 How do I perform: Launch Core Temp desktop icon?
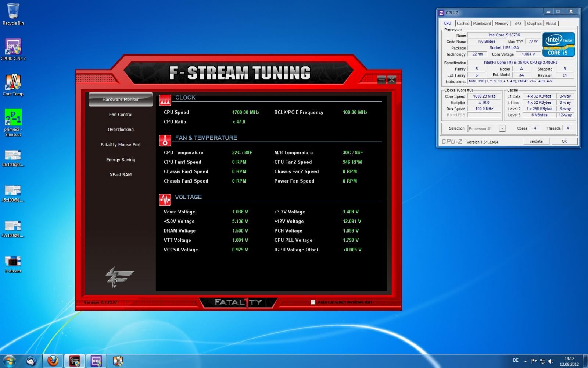[13, 85]
